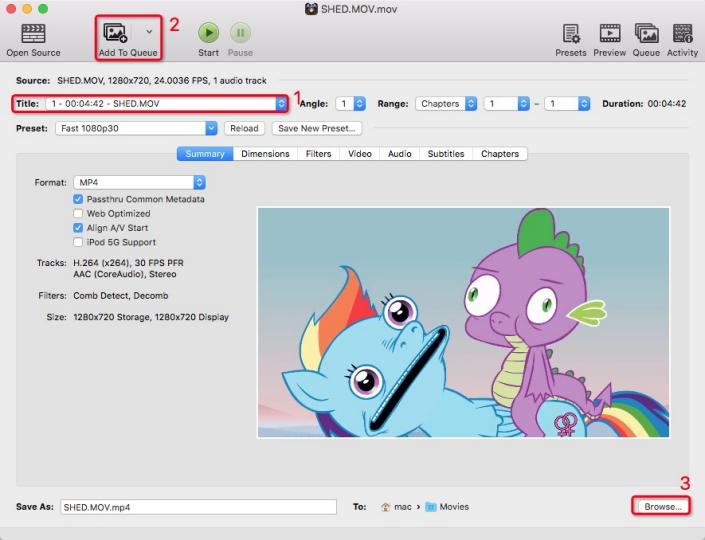Switch to the Subtitles tab
Image resolution: width=705 pixels, height=540 pixels.
[445, 154]
